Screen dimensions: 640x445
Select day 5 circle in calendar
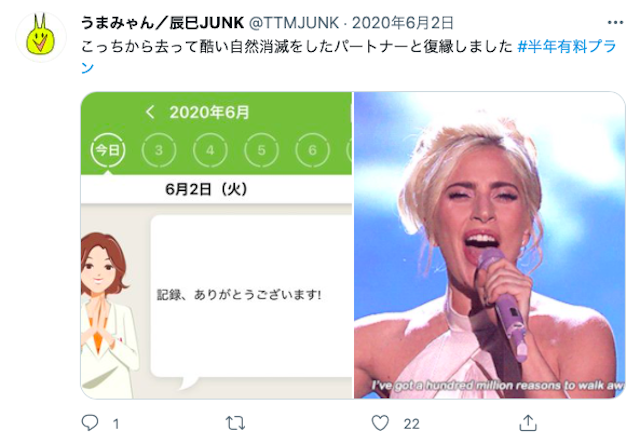262,150
